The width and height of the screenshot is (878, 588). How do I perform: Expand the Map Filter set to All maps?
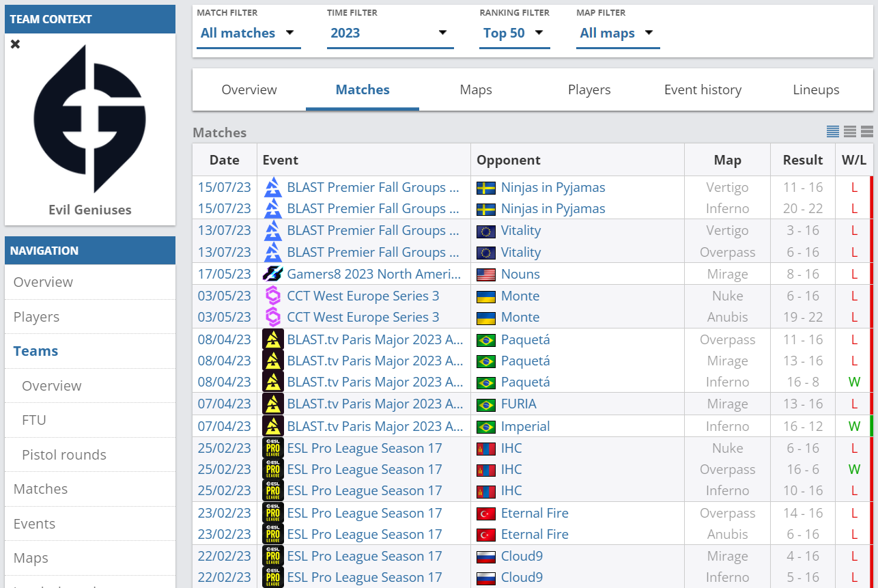(619, 33)
